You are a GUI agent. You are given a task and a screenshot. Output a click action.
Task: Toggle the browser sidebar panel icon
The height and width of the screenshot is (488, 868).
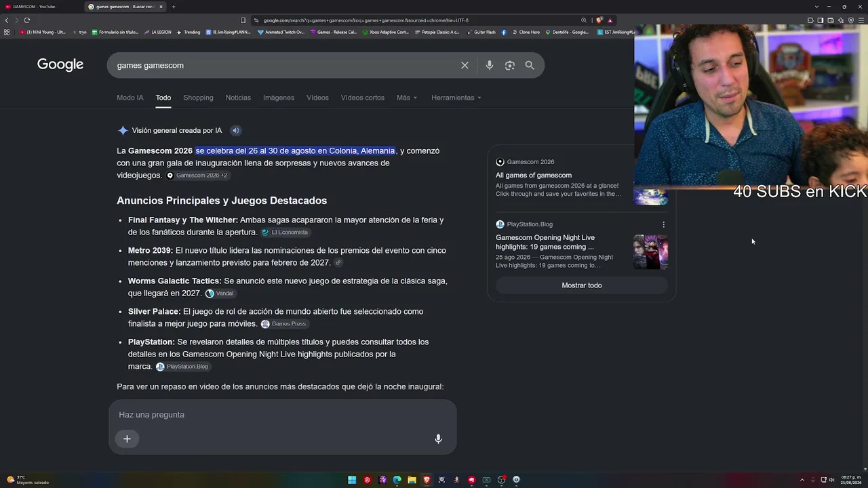[x=821, y=20]
